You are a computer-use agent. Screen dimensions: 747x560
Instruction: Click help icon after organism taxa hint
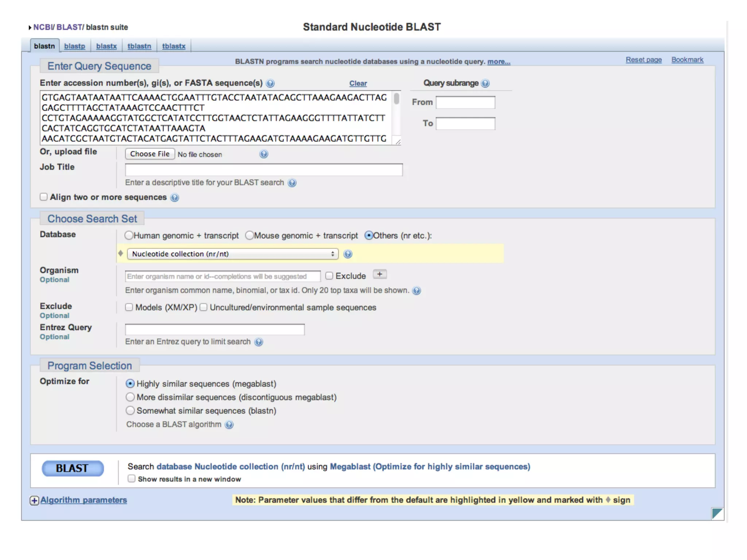pos(417,291)
